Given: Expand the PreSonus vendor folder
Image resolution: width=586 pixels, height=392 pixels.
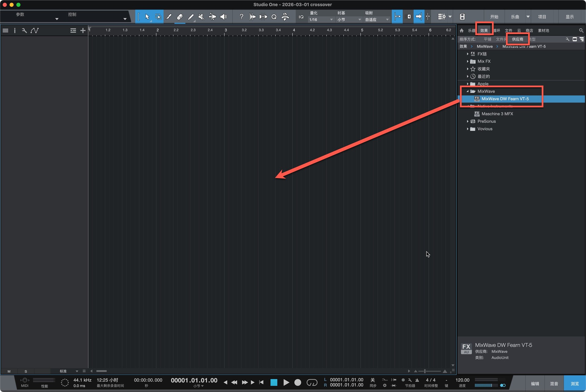Looking at the screenshot, I should (x=468, y=122).
